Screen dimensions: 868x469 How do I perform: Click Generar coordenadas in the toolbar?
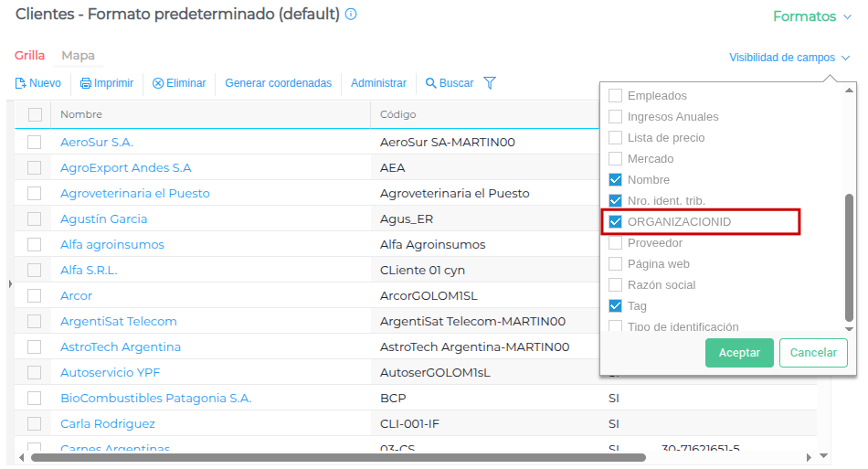pos(279,83)
